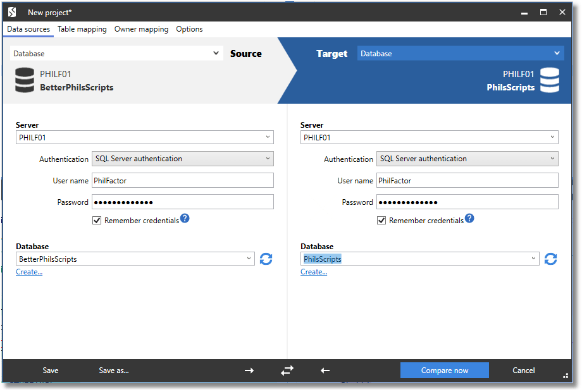This screenshot has width=582, height=392.
Task: Expand the source BetterPhilsScripts database dropdown
Action: [x=249, y=259]
